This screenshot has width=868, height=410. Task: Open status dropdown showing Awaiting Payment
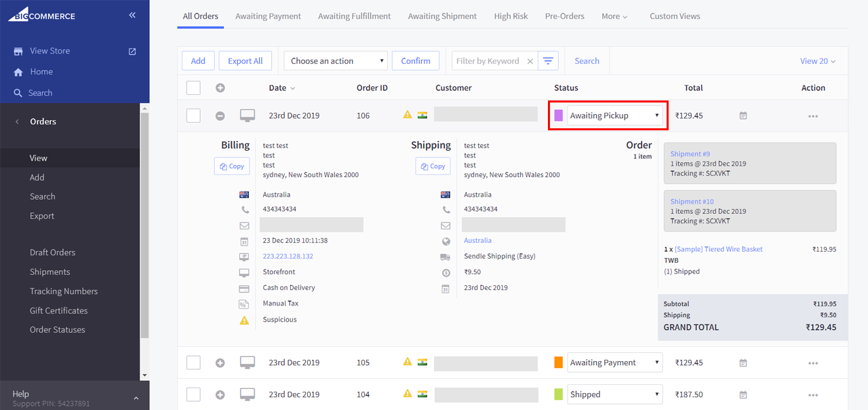click(614, 362)
